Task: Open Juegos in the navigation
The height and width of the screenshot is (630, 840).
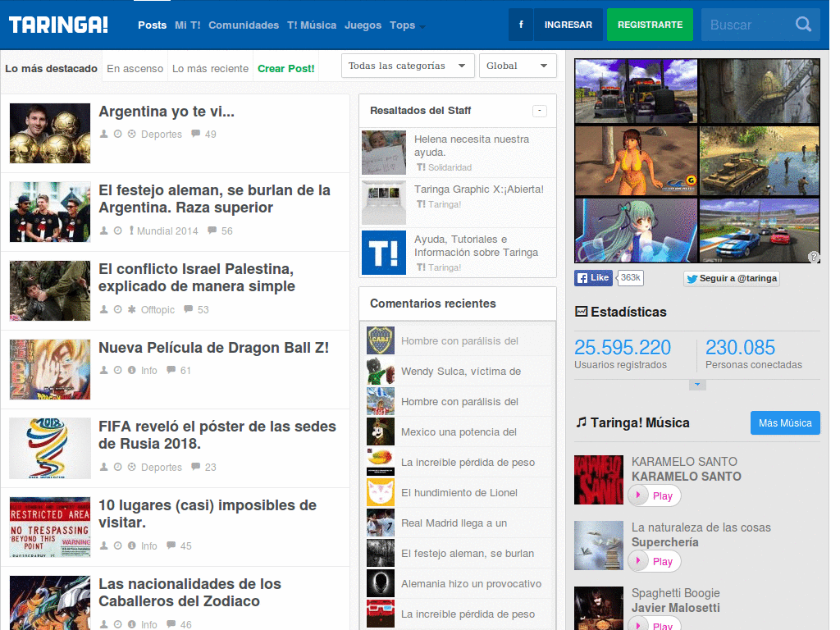Action: [x=363, y=25]
